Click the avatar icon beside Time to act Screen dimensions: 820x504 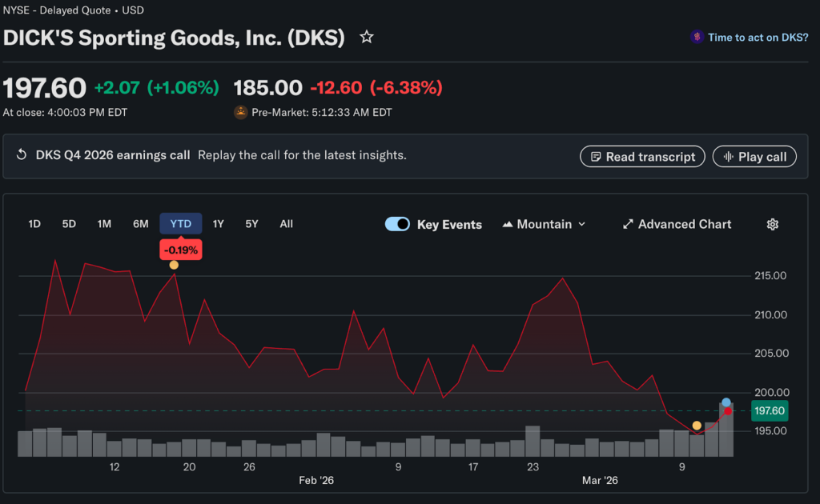click(697, 38)
